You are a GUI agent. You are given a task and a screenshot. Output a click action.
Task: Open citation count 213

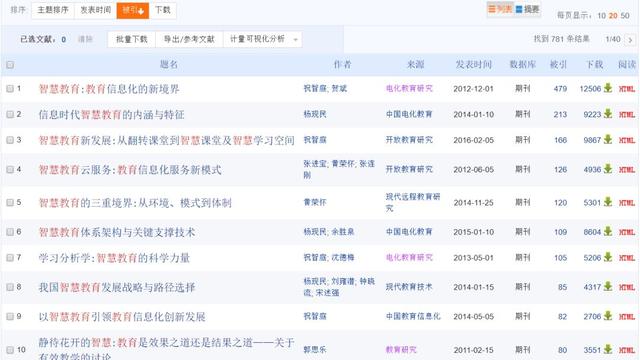(560, 115)
